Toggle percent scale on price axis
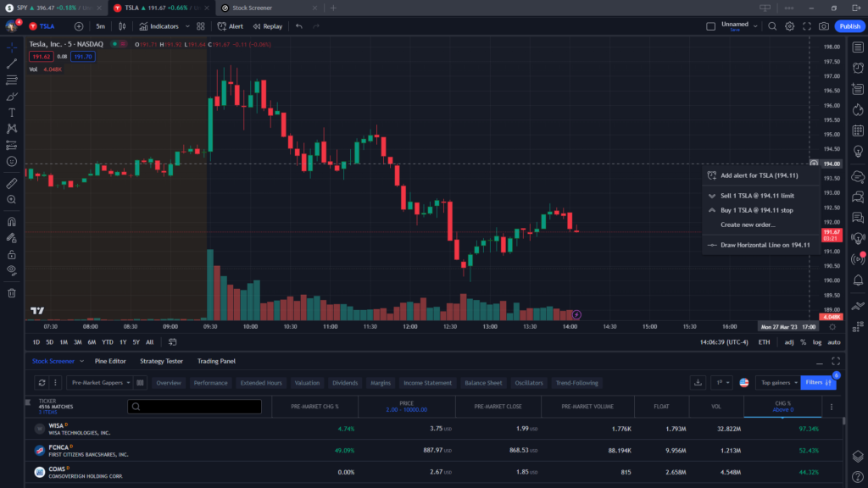 [x=803, y=342]
